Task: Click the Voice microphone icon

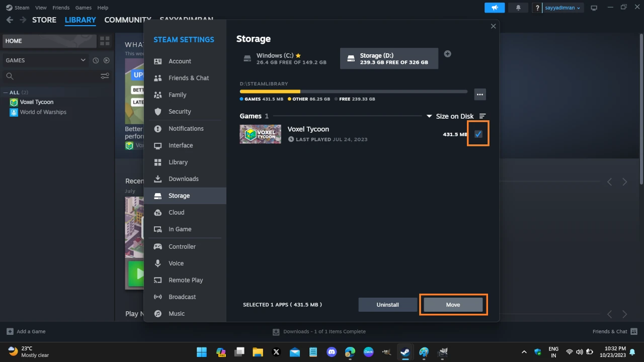Action: pos(158,263)
